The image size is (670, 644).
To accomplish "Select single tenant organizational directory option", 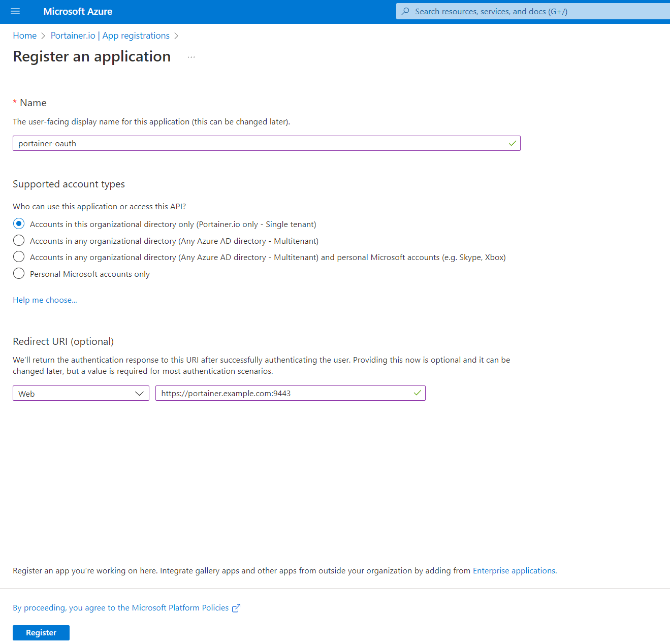I will pos(19,224).
